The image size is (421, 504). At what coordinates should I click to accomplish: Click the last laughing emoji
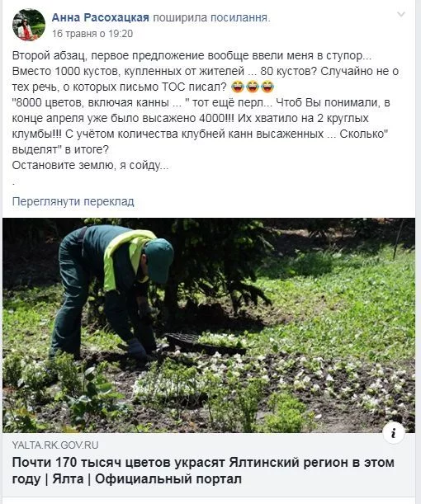[267, 87]
